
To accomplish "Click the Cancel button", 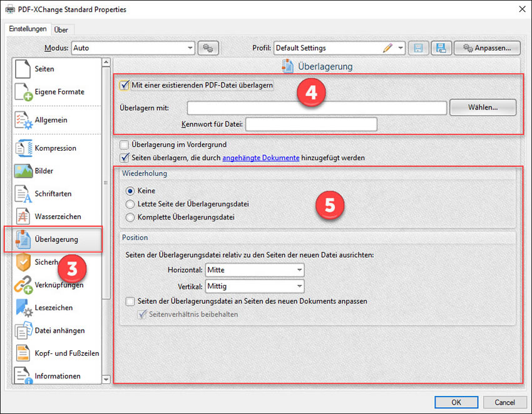I will tap(504, 402).
